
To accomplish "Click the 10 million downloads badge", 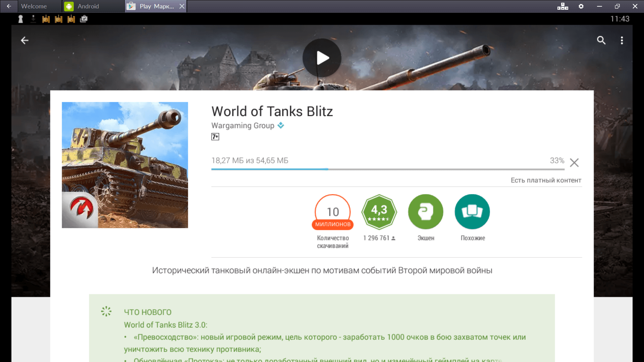I will click(332, 212).
